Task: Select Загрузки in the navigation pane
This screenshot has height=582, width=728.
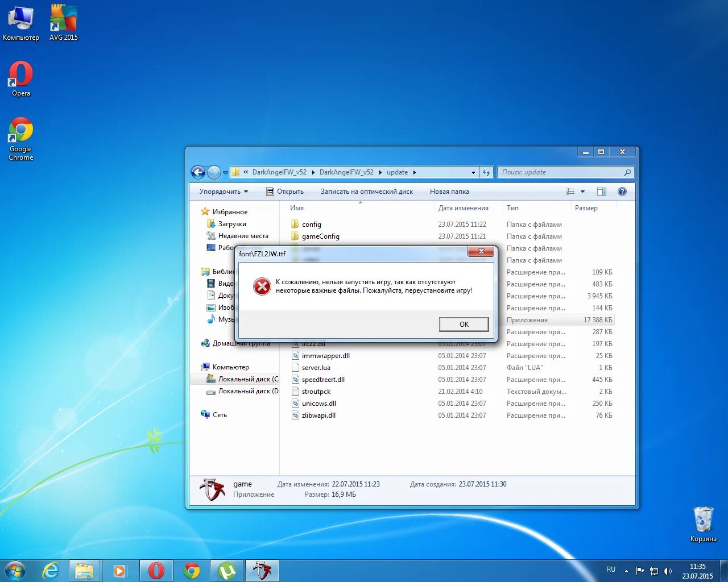Action: (227, 224)
